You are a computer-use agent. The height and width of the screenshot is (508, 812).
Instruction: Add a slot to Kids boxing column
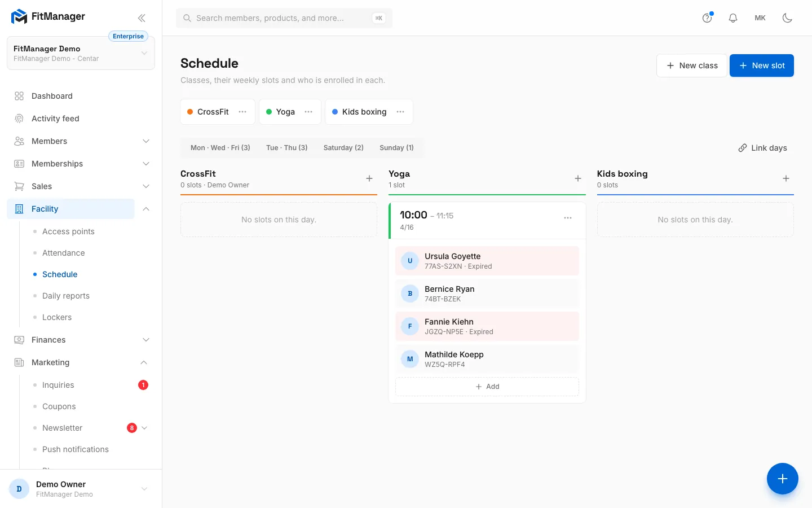[786, 178]
